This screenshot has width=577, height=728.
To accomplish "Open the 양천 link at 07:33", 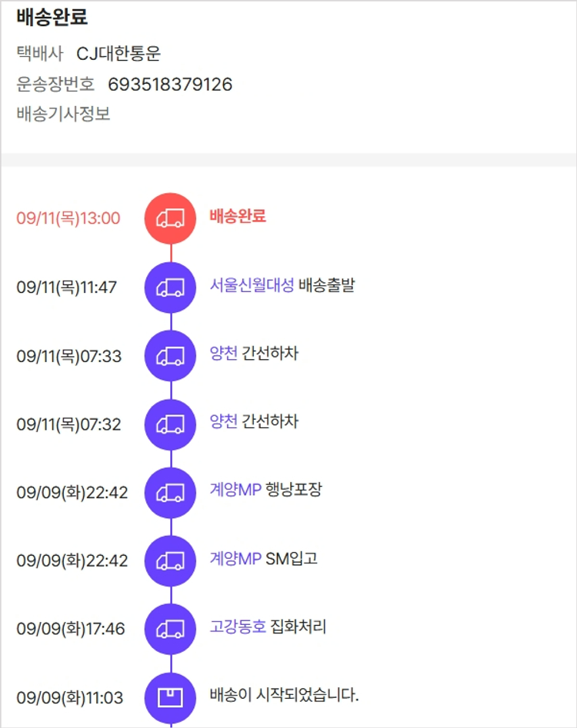I will coord(224,354).
